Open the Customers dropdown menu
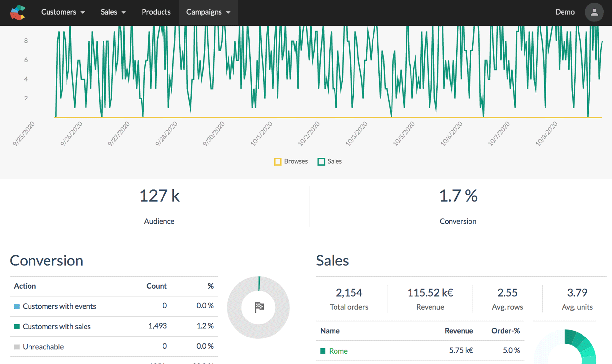612x364 pixels. click(x=63, y=12)
